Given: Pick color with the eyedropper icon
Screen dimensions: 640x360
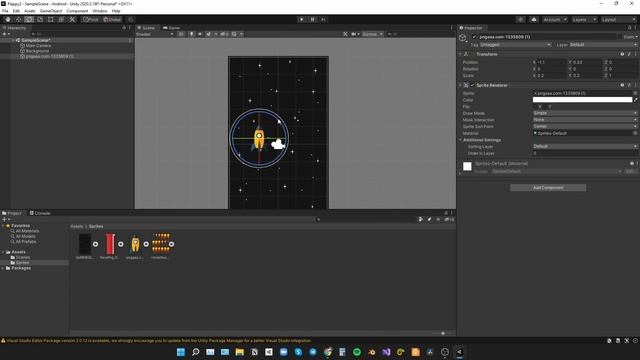Looking at the screenshot, I should point(636,100).
